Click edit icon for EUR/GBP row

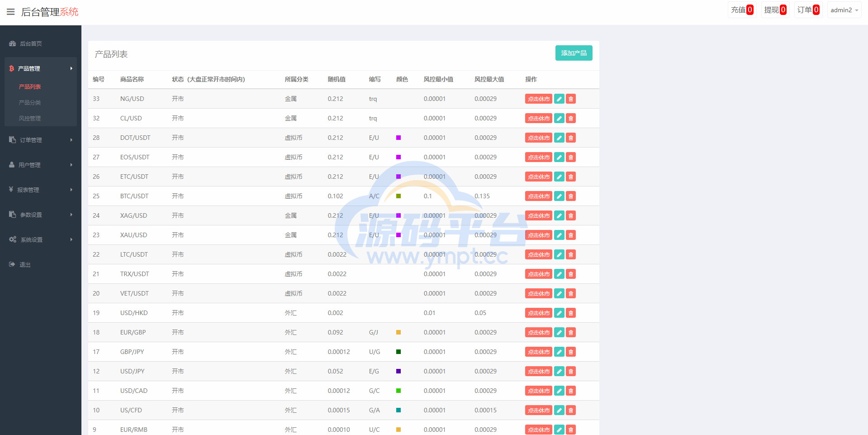(559, 332)
